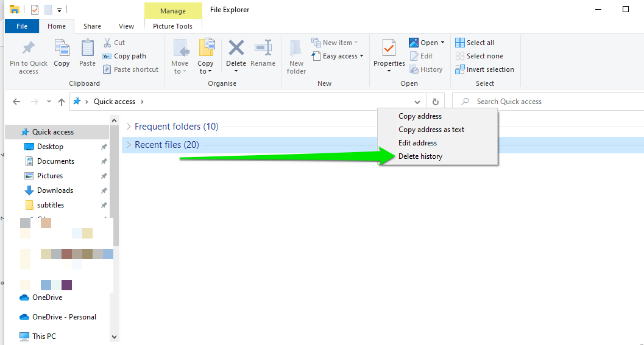Click navigation pane scrollbar up arrow

point(114,120)
